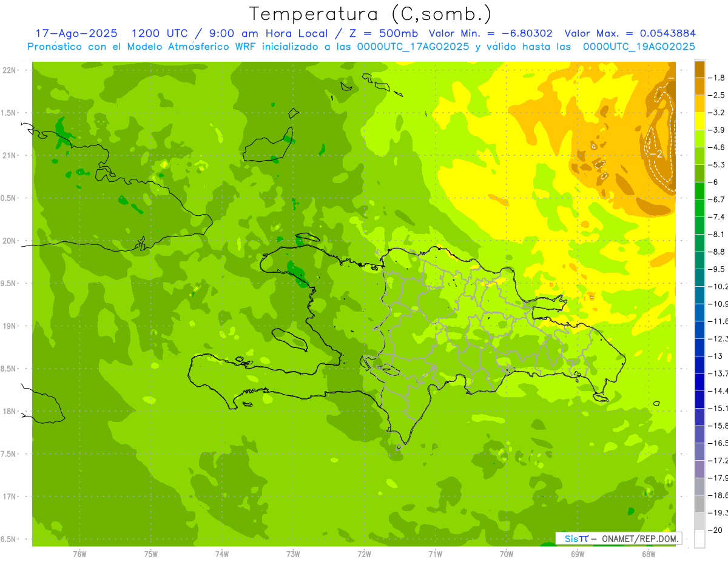Screen dimensions: 728x562
Task: Click the '9:00 am Hora Local' text
Action: (269, 33)
